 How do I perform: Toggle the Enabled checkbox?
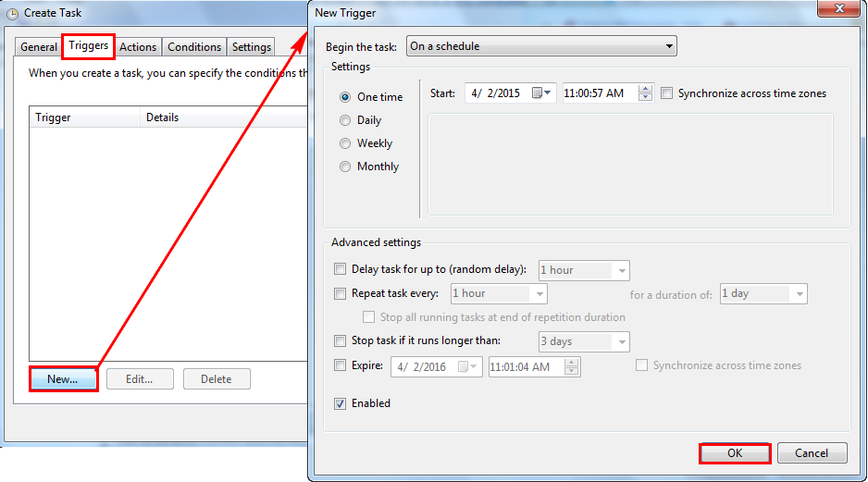point(340,403)
